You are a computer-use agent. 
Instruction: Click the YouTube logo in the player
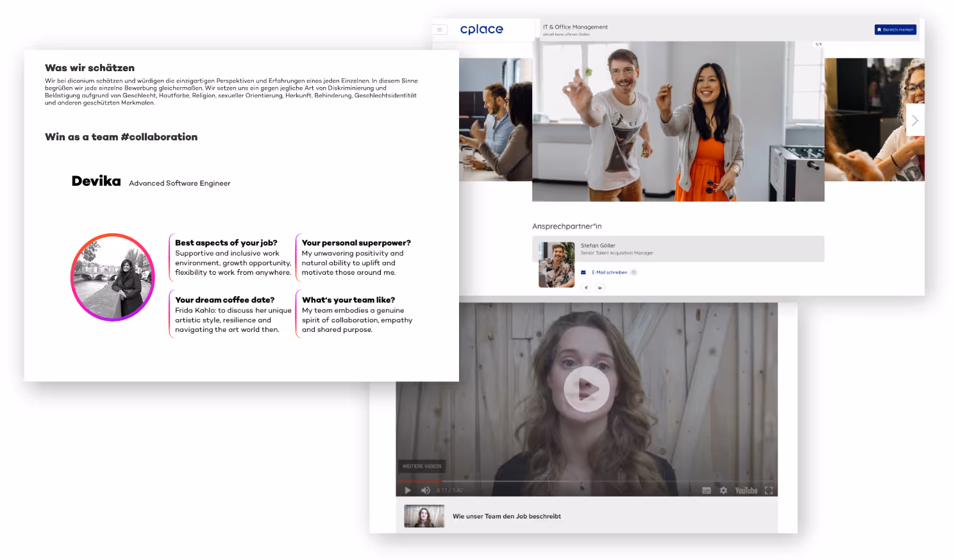746,490
